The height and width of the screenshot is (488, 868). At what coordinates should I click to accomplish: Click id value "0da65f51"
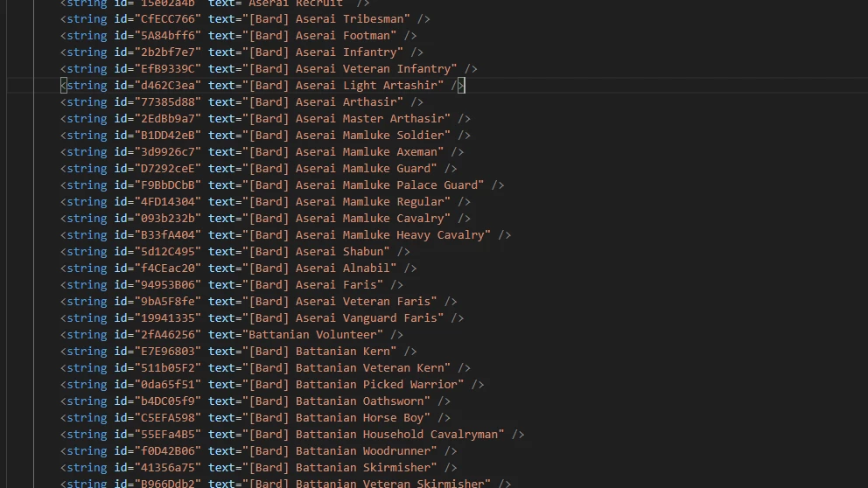pos(168,384)
